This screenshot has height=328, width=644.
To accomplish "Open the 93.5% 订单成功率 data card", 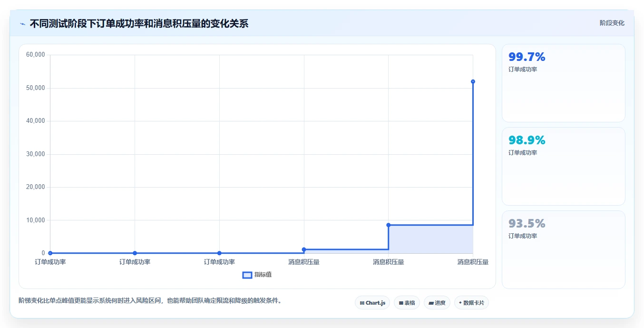I will [x=564, y=249].
